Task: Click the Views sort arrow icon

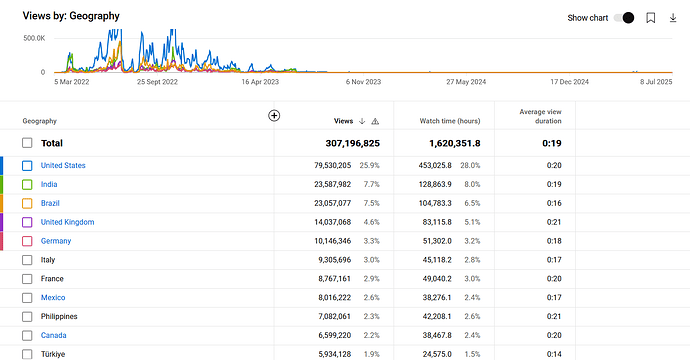Action: (x=362, y=121)
